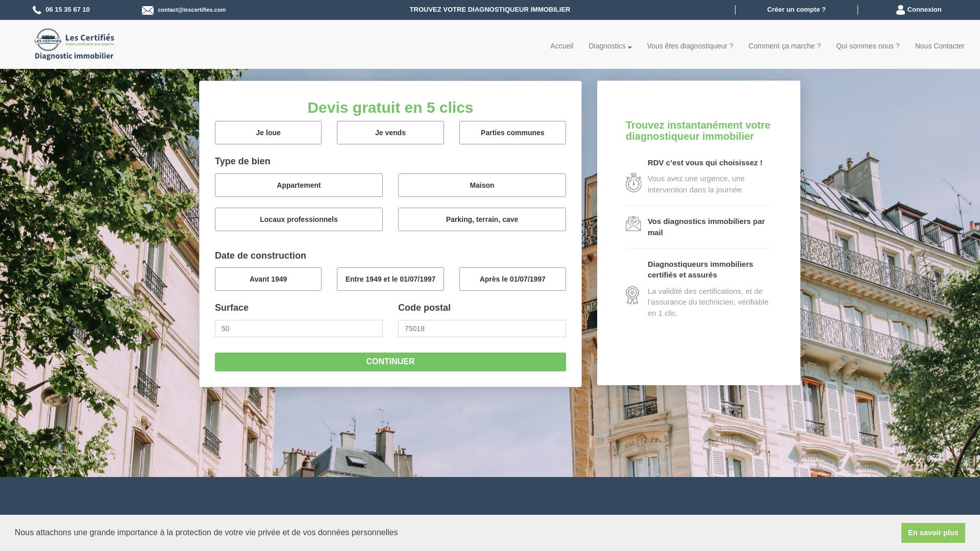Click the mail diagnostics icon in the sidebar
Viewport: 980px width, 551px height.
click(633, 223)
